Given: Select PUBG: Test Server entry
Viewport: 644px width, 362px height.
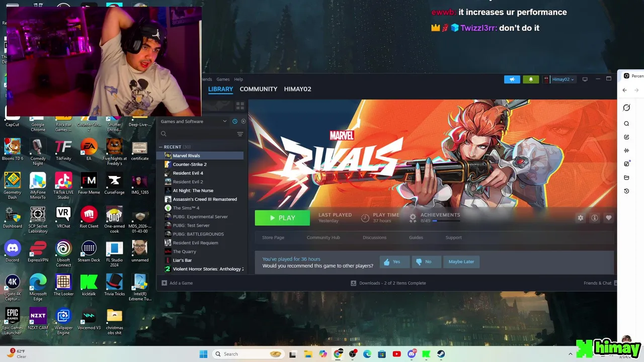Looking at the screenshot, I should click(x=201, y=225).
